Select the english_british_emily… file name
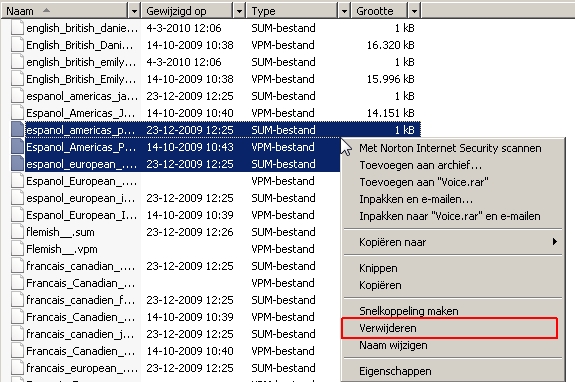The width and height of the screenshot is (575, 382). [81, 62]
